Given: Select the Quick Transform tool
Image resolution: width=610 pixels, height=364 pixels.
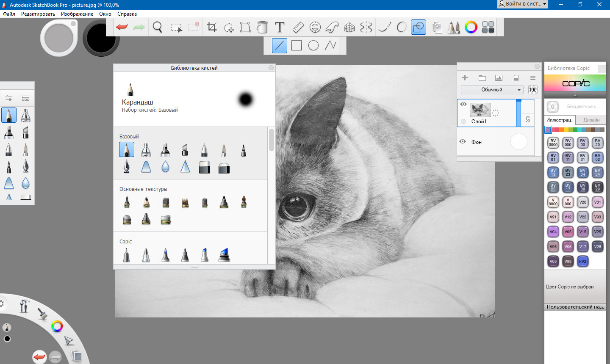Looking at the screenshot, I should click(229, 28).
